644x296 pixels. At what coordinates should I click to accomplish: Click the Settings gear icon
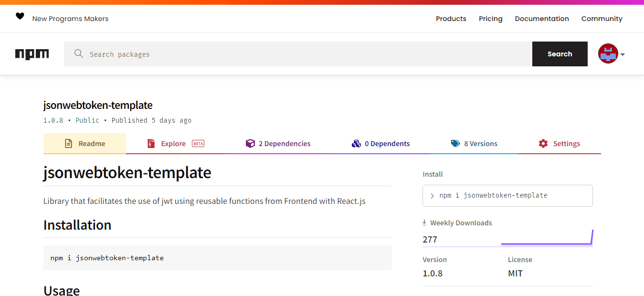543,144
